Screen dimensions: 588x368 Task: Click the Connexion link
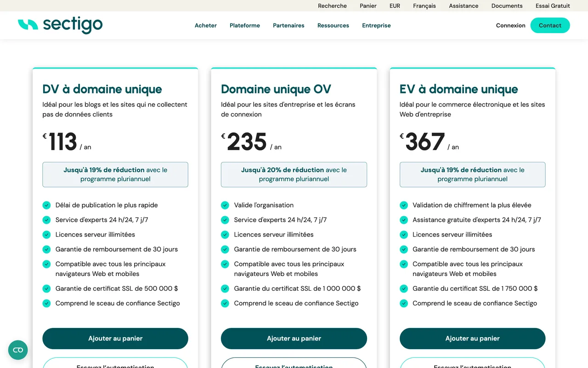pyautogui.click(x=510, y=25)
